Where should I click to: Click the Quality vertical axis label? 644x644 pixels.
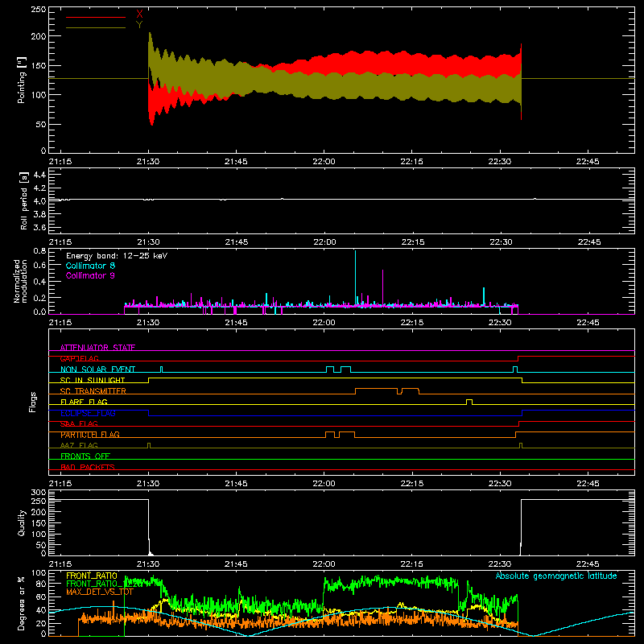(x=22, y=522)
